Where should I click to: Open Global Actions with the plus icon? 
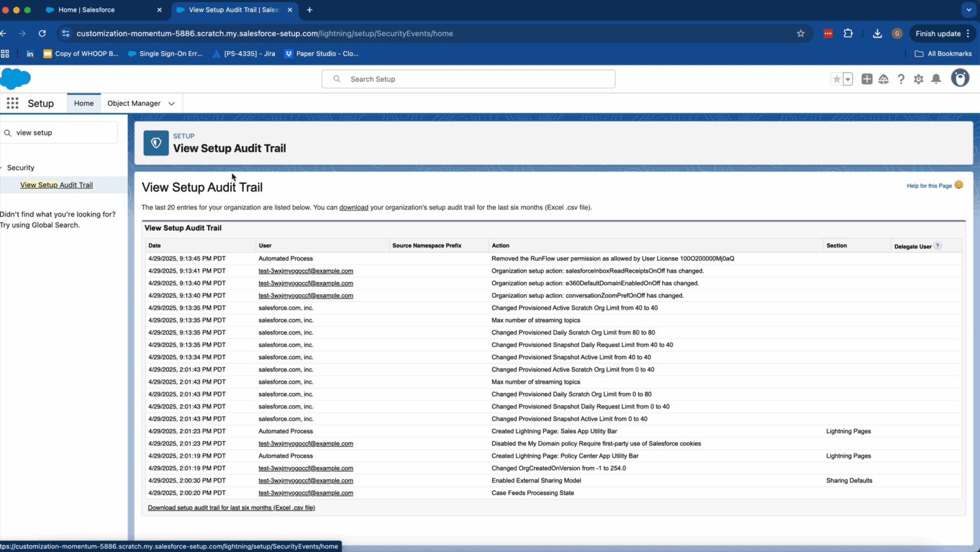[x=866, y=79]
